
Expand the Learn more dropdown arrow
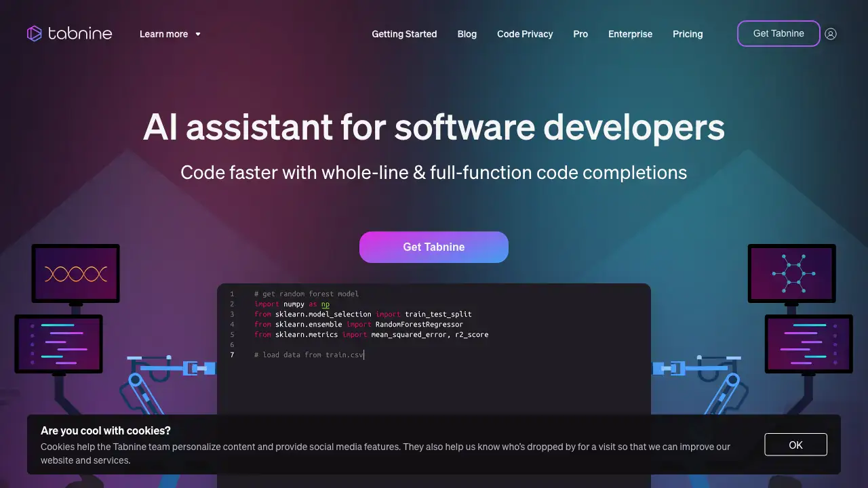(198, 34)
